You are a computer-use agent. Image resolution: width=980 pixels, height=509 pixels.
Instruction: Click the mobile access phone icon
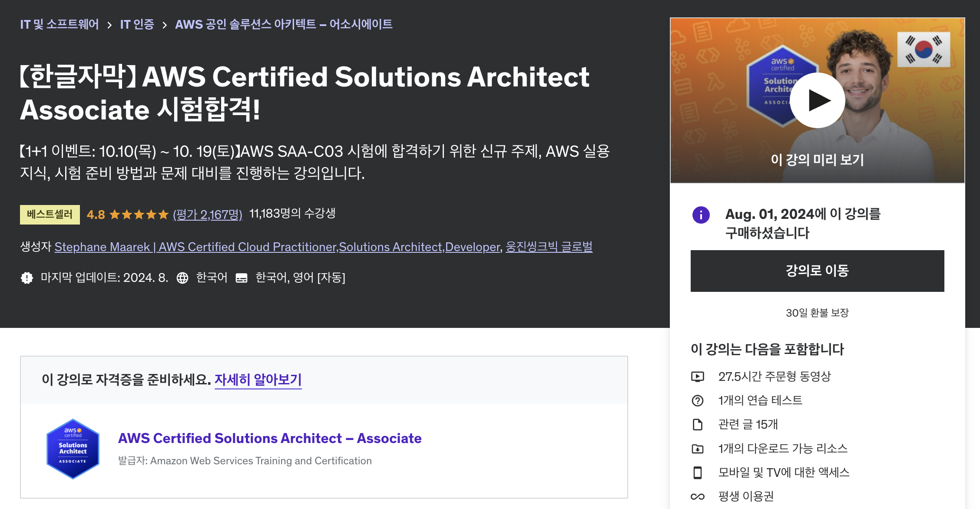click(x=697, y=473)
